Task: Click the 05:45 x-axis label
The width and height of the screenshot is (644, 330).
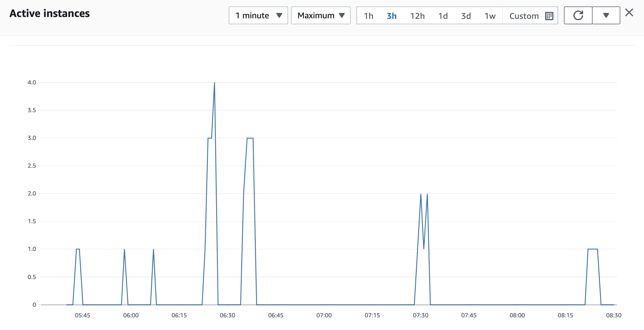Action: (x=82, y=315)
